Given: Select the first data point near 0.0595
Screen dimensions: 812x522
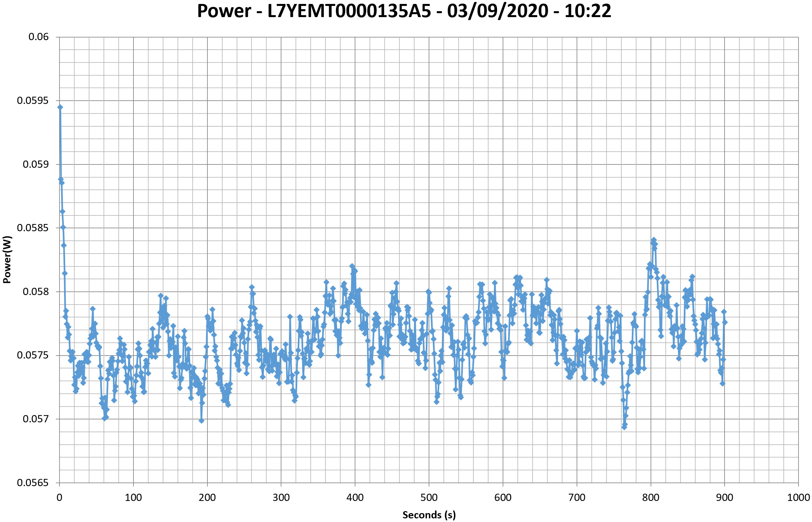Looking at the screenshot, I should pyautogui.click(x=60, y=107).
